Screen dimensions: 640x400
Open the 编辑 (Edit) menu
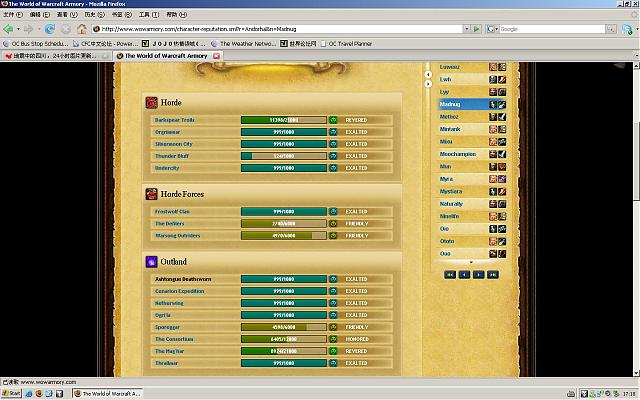coord(40,15)
